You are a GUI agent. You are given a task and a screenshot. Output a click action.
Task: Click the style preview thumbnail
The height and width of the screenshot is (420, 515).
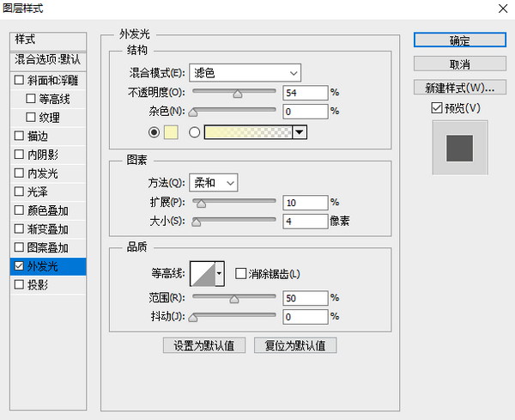[x=459, y=149]
